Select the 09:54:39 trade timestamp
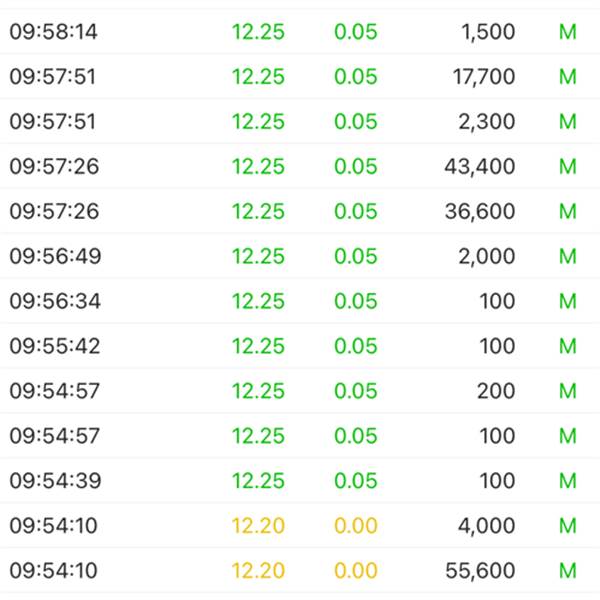Viewport: 600px width, 600px height. point(54,481)
